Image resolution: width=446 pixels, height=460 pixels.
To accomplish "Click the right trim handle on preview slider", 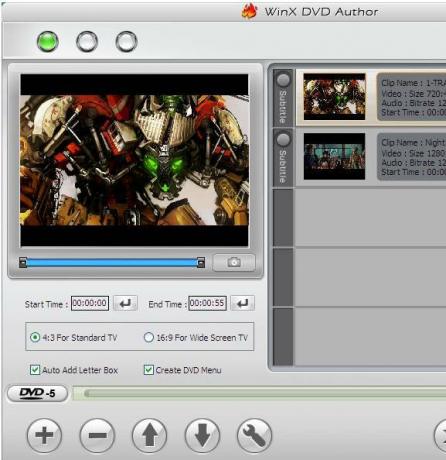I will click(201, 263).
